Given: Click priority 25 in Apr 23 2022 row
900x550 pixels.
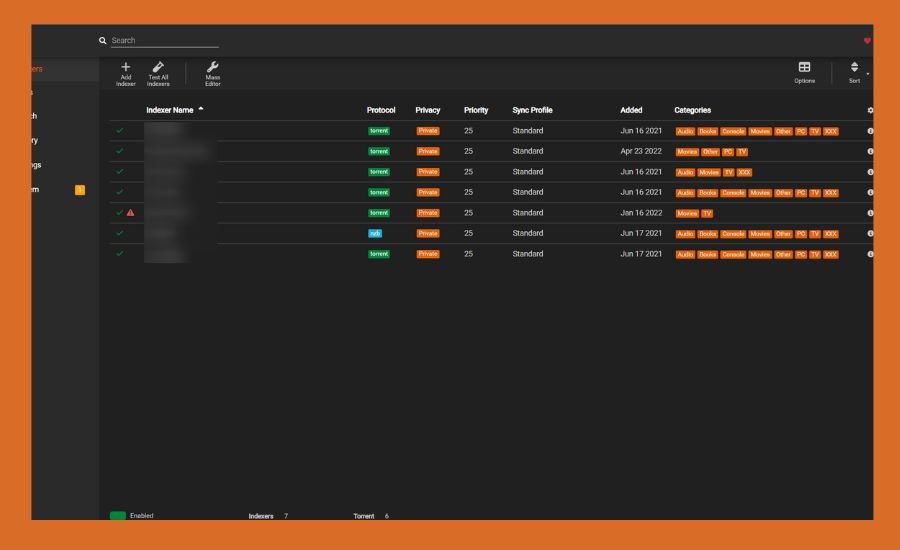Looking at the screenshot, I should (468, 151).
